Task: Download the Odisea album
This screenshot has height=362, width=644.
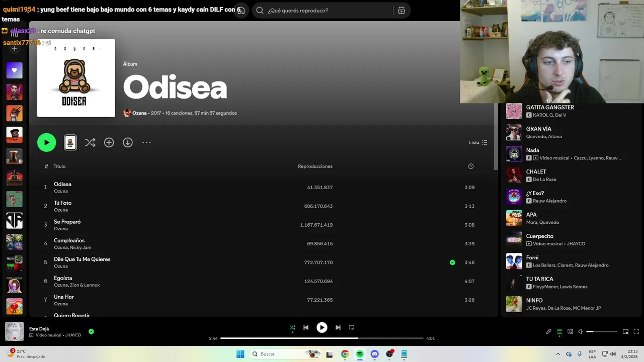Action: pyautogui.click(x=128, y=143)
